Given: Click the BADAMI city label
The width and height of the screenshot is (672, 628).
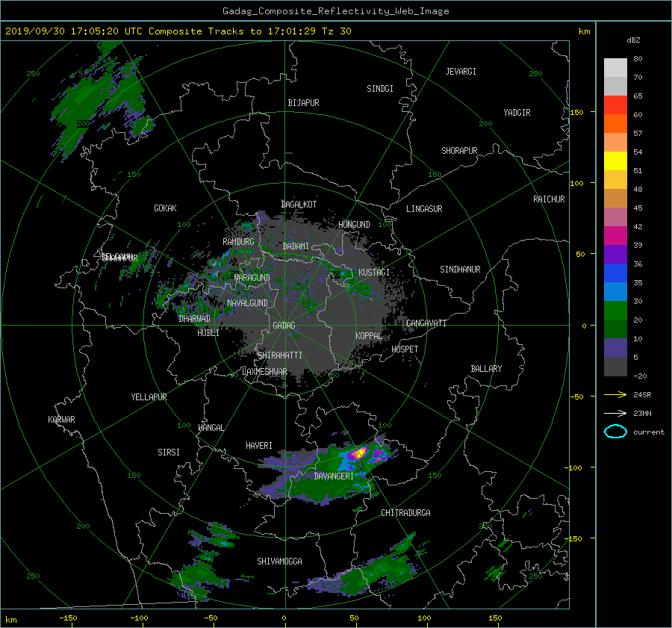Looking at the screenshot, I should point(296,246).
